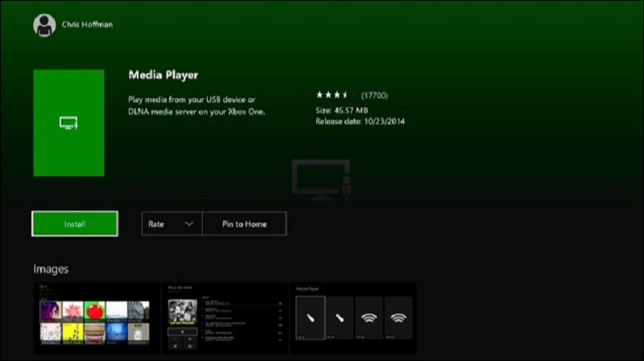
Task: Open the green Media Player app tile
Action: point(68,122)
